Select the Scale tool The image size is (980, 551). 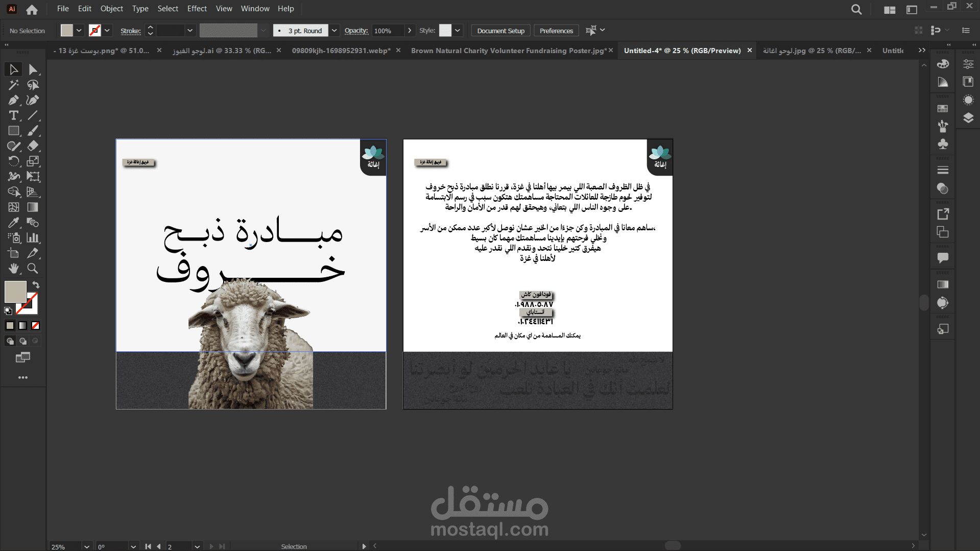point(33,161)
